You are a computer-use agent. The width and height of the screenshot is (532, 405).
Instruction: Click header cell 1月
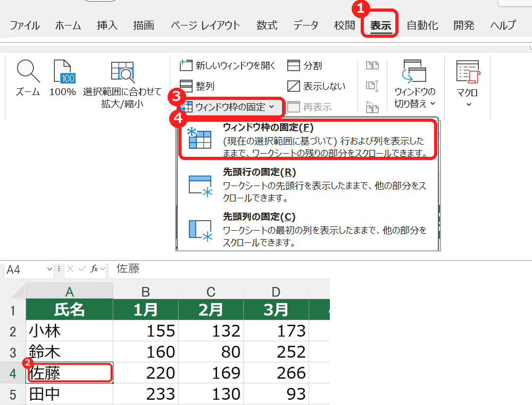point(146,309)
